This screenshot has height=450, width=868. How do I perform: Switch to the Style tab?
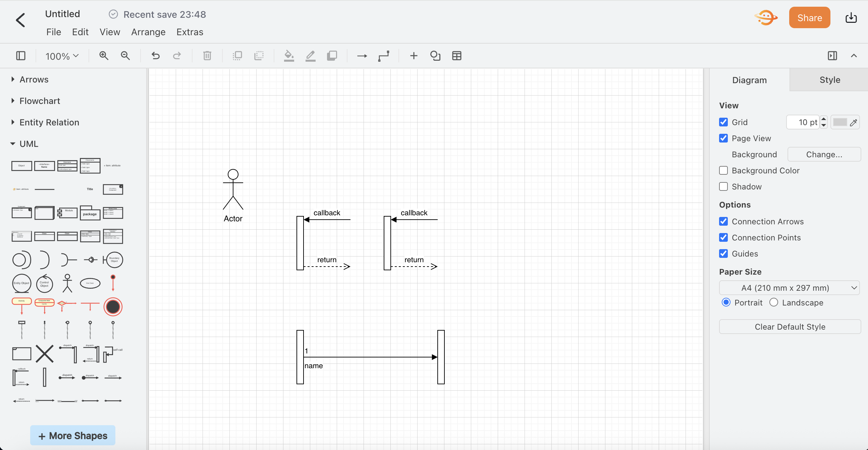click(829, 80)
